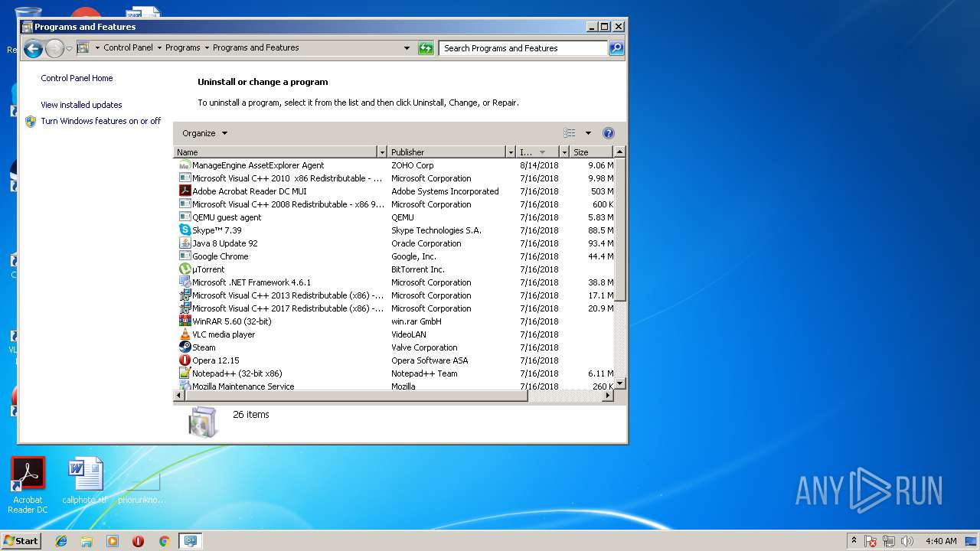Open the Start menu
Screen dimensions: 980x551
pos(21,540)
